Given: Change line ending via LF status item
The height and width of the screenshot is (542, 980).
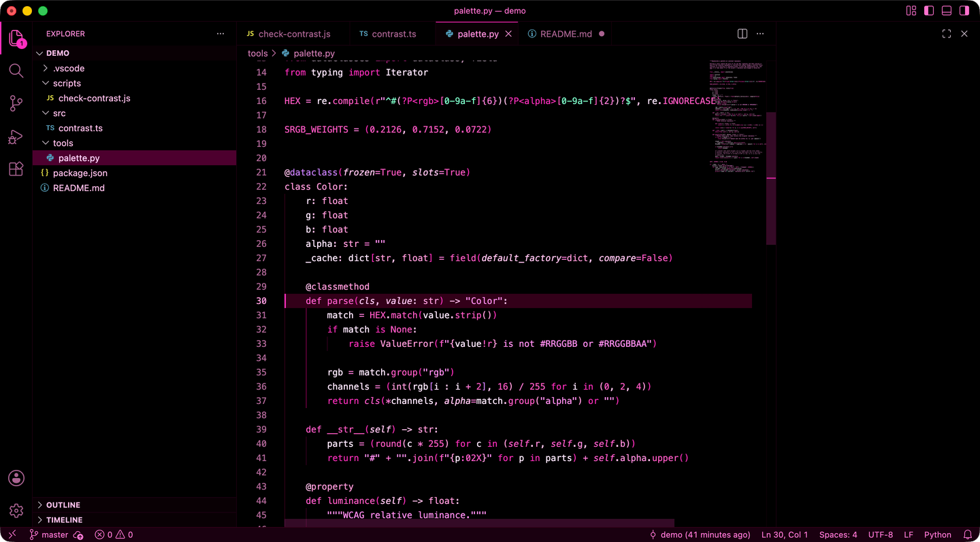Looking at the screenshot, I should (909, 535).
